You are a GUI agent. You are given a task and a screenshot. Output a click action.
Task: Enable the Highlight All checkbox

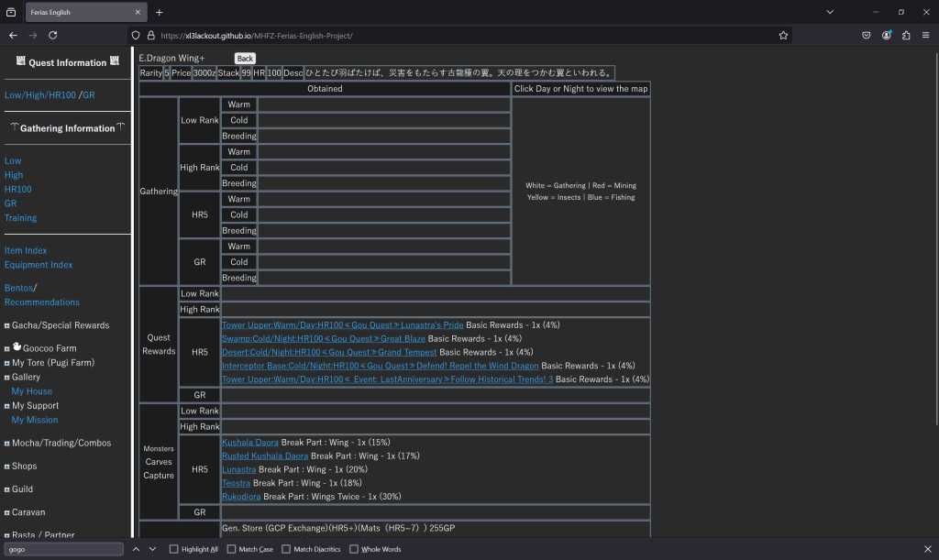pos(174,549)
